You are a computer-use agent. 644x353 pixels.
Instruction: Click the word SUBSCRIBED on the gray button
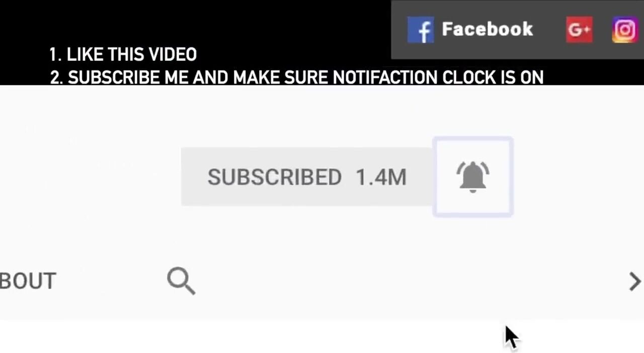coord(275,177)
